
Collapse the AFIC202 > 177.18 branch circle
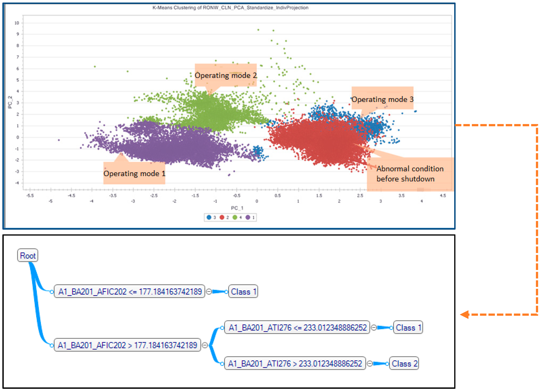tap(205, 345)
